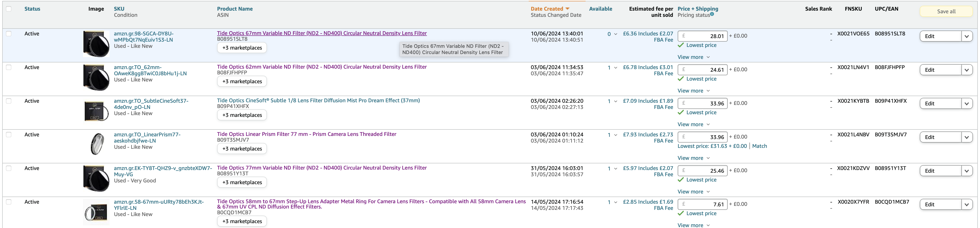Image resolution: width=980 pixels, height=228 pixels.
Task: Select checkbox for the Linear Prism Filter row
Action: pos(9,135)
